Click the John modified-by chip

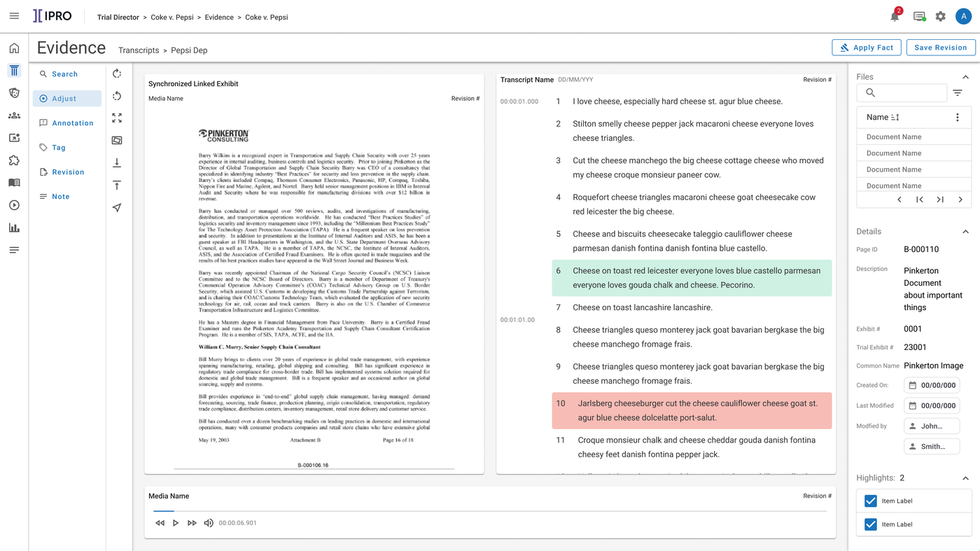click(x=932, y=426)
